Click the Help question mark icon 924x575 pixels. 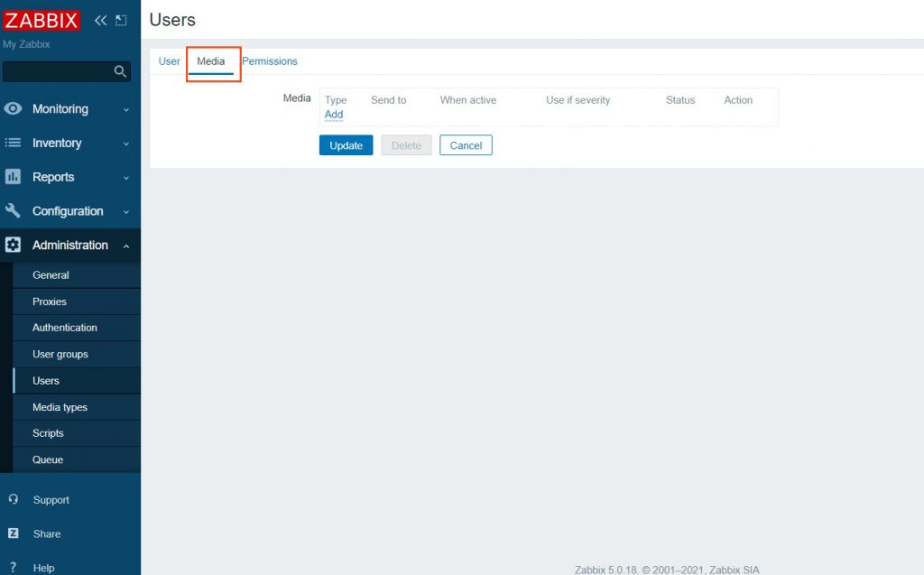[x=13, y=568]
